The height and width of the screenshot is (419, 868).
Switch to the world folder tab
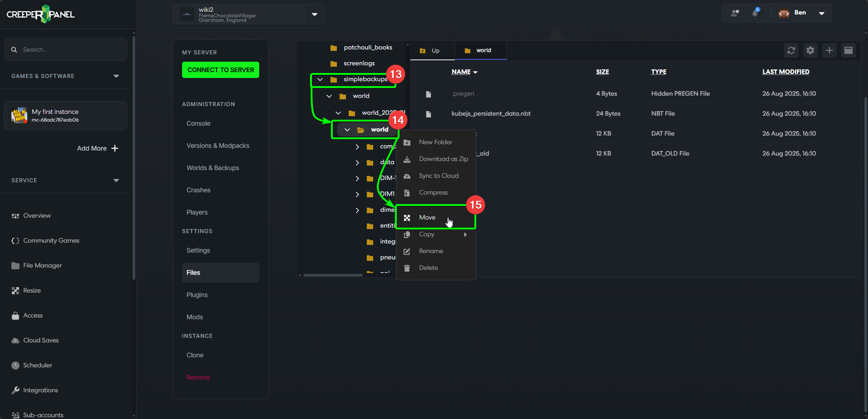(x=481, y=50)
